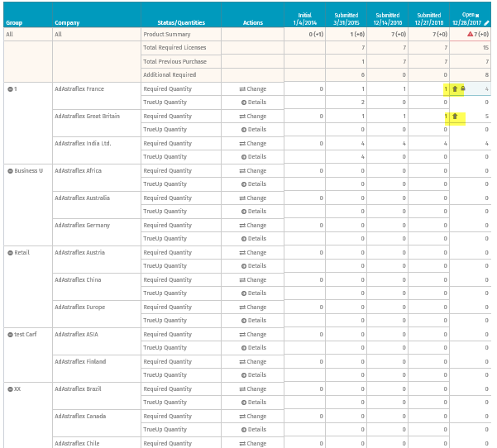497x448 pixels.
Task: Click the up arrow icon in AdAstraflex France row
Action: tap(454, 88)
